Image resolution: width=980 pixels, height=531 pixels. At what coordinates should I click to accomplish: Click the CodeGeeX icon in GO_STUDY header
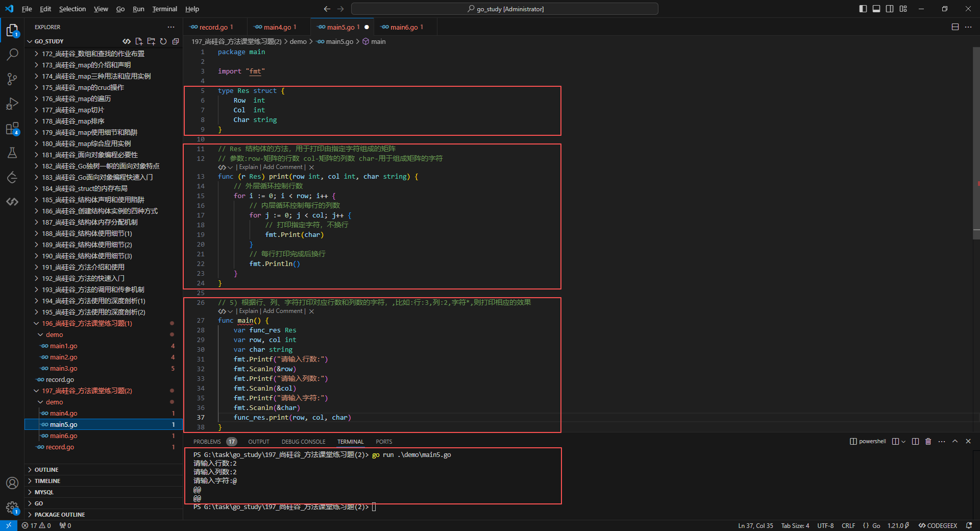click(127, 41)
